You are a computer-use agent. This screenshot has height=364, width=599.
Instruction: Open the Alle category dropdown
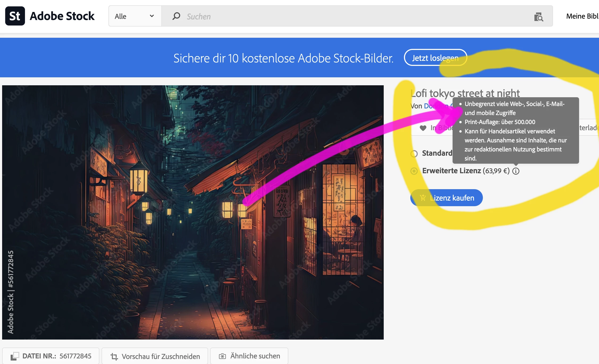(135, 16)
